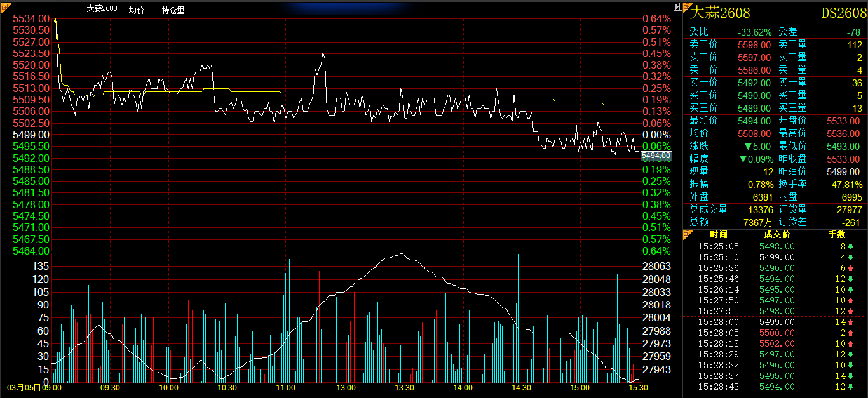
Task: Click the 买一价 price 5492.00
Action: (x=754, y=83)
